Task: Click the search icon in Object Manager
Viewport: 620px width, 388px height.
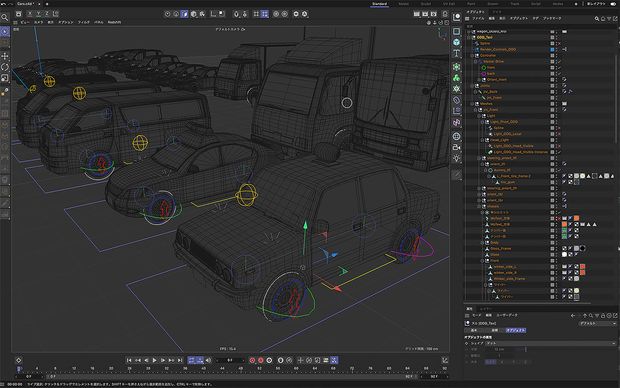Action: pos(597,19)
